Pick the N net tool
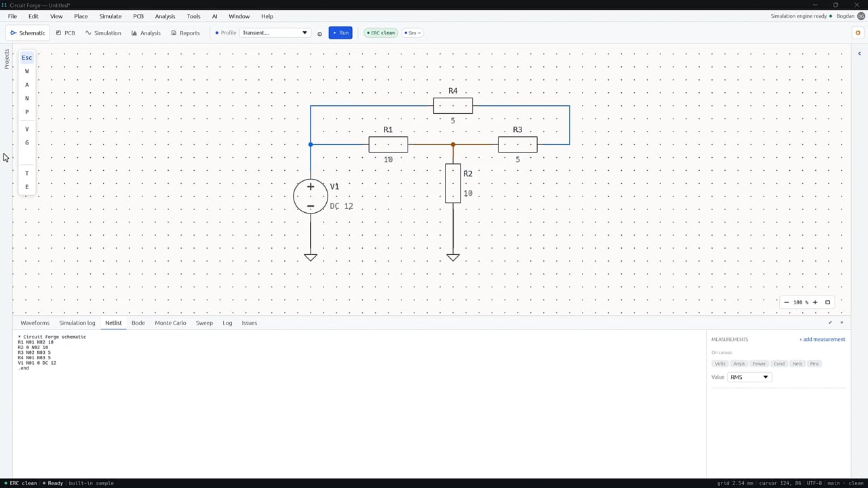The image size is (868, 488). click(26, 98)
